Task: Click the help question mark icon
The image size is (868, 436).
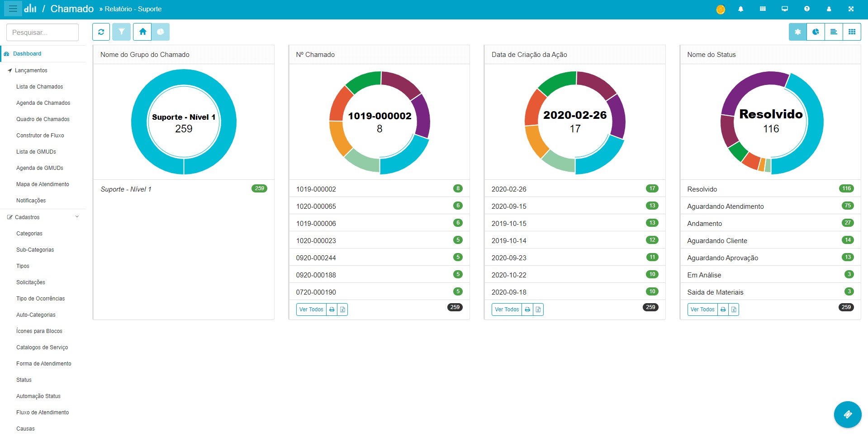Action: click(806, 9)
